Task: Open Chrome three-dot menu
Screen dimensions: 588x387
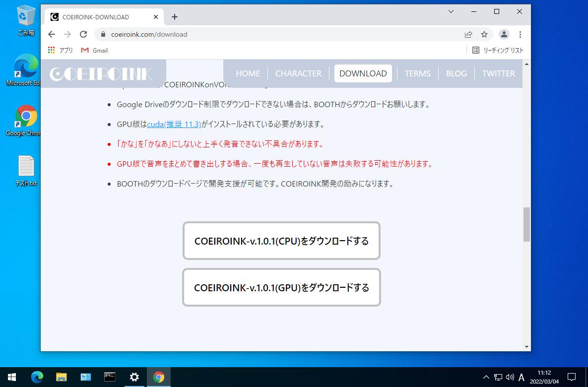Action: click(520, 35)
